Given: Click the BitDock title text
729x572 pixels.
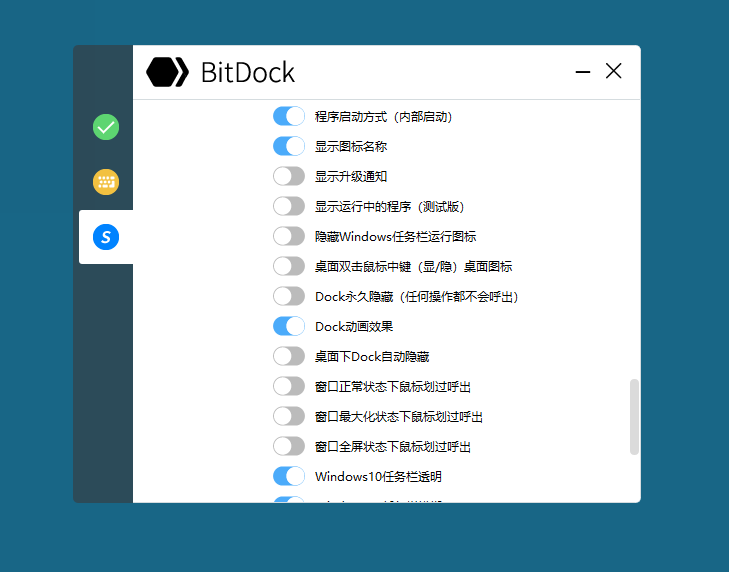Looking at the screenshot, I should click(248, 73).
